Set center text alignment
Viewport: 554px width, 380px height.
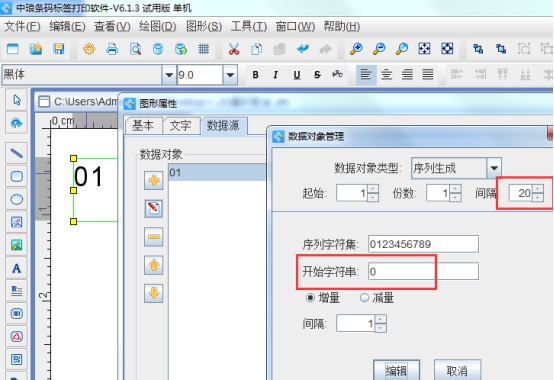(386, 75)
